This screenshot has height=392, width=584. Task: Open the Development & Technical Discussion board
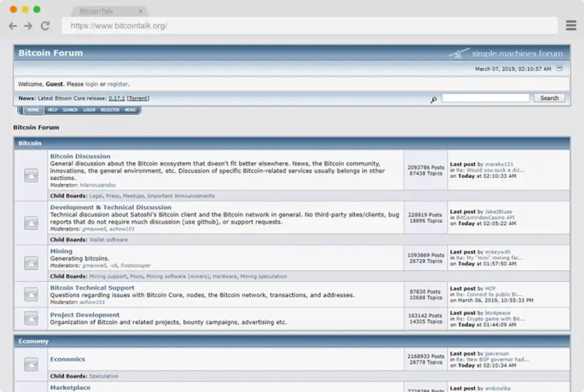pos(110,208)
